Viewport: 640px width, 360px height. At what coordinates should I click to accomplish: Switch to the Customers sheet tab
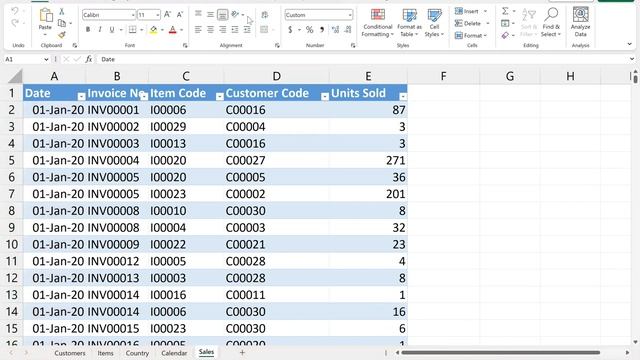click(x=70, y=353)
